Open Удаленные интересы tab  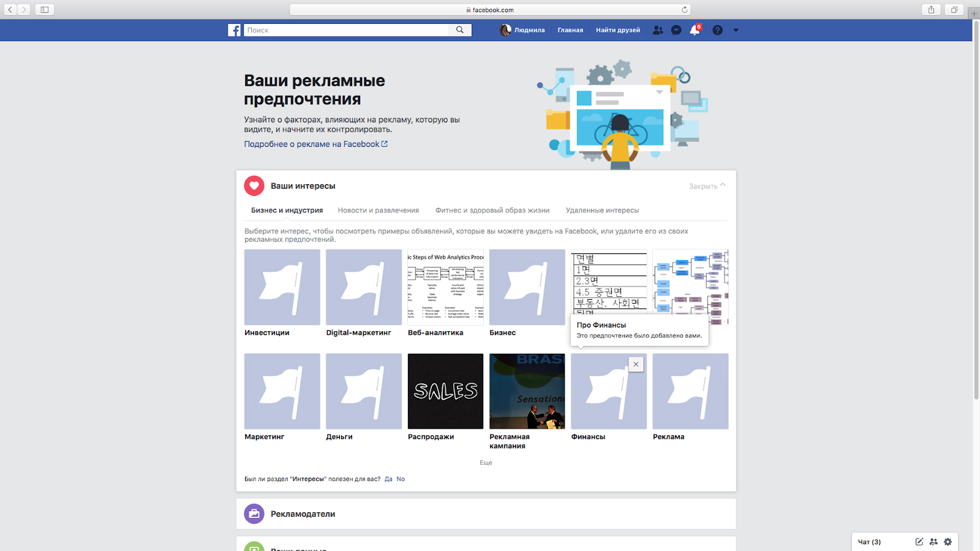[x=602, y=210]
